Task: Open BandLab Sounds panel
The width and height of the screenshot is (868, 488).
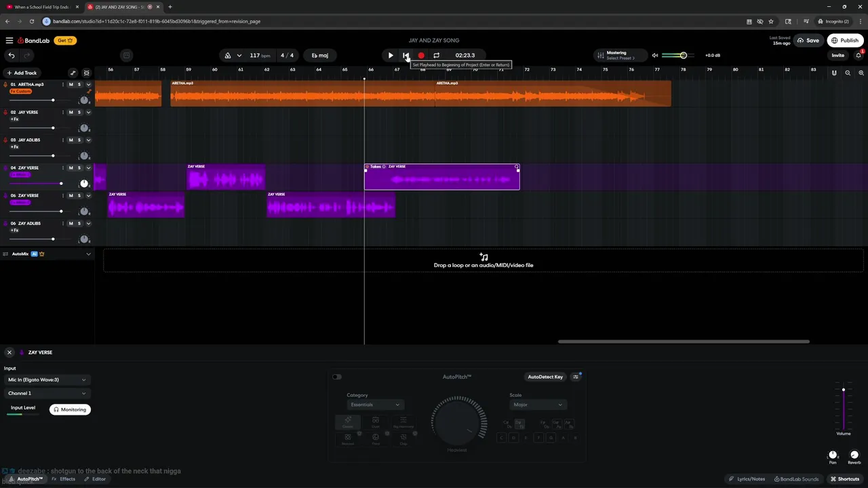Action: click(796, 479)
